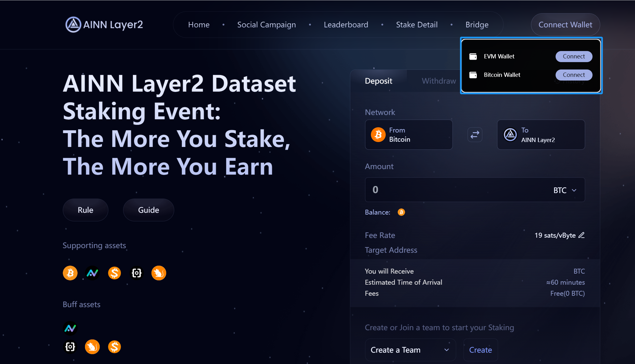Open the To AINN Layer2 network selector
Viewport: 635px width, 364px height.
(541, 135)
